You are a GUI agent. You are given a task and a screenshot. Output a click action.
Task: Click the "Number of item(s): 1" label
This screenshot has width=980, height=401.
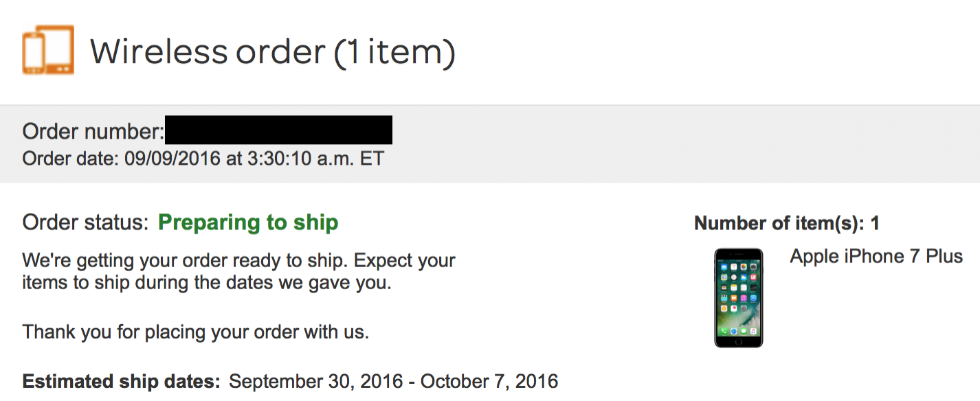[x=786, y=223]
